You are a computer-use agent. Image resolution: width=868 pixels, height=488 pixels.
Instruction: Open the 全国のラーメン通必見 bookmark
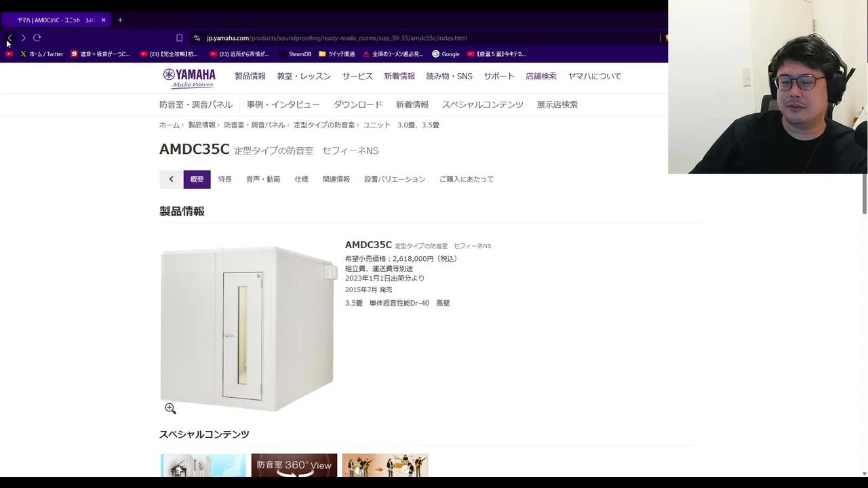pos(393,54)
